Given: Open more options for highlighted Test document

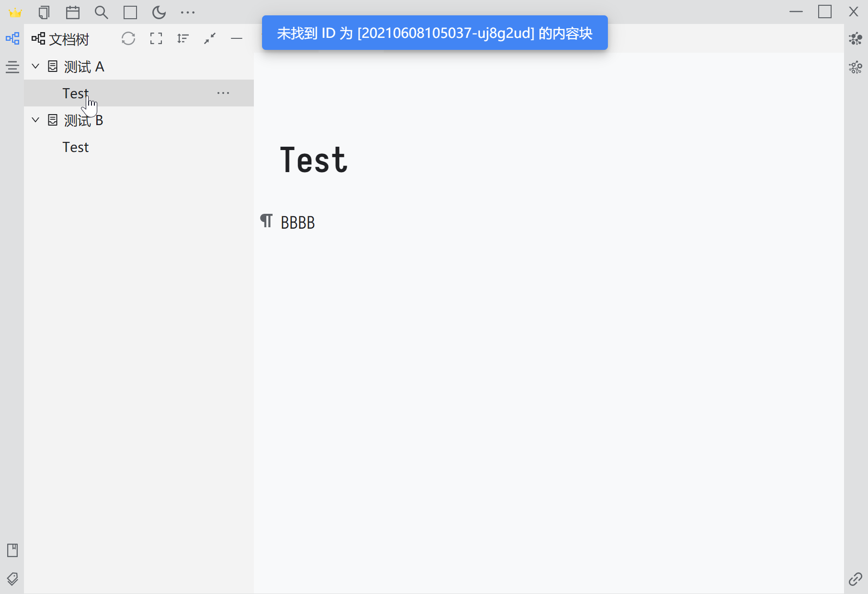Looking at the screenshot, I should click(x=223, y=93).
